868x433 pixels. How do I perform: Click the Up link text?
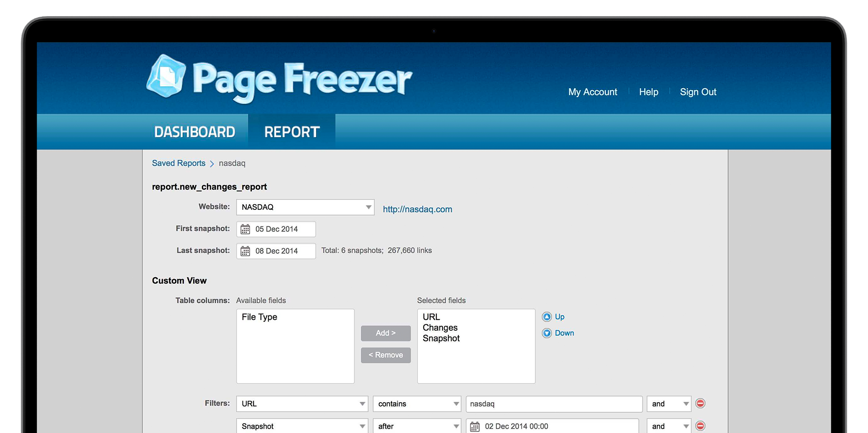pyautogui.click(x=560, y=317)
